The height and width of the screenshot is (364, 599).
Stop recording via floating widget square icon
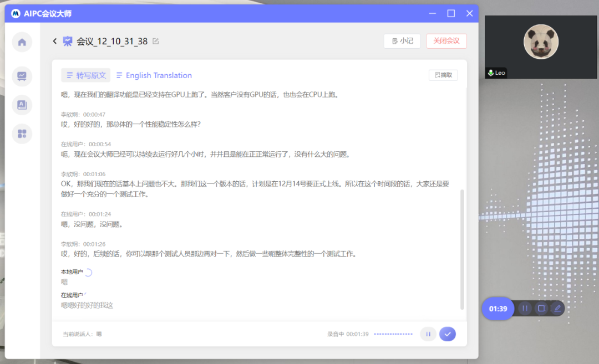[541, 308]
